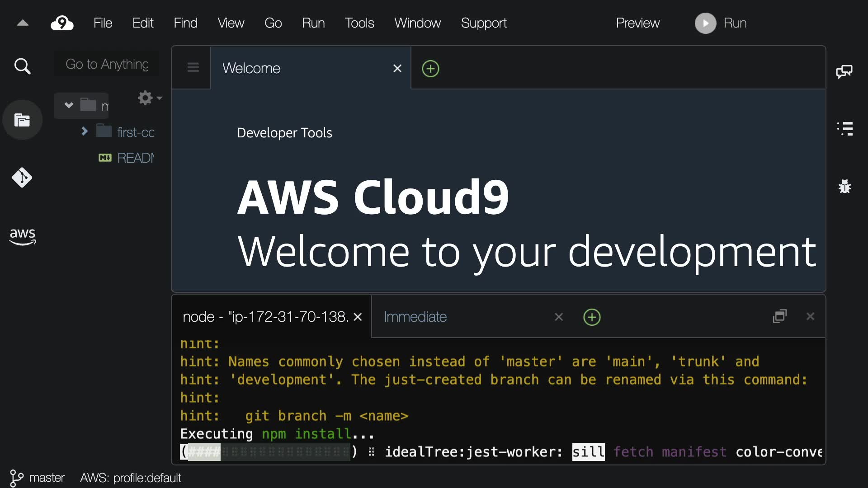
Task: Click the Go to Anything input field
Action: pos(107,64)
